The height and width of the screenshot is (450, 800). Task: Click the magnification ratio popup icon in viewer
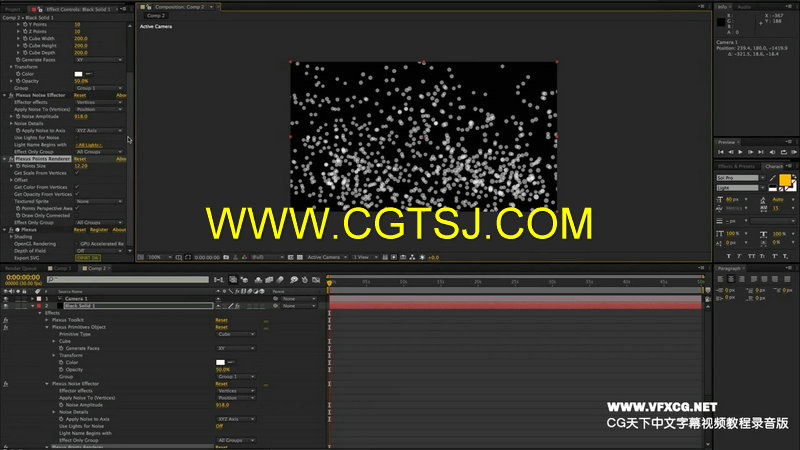[159, 258]
